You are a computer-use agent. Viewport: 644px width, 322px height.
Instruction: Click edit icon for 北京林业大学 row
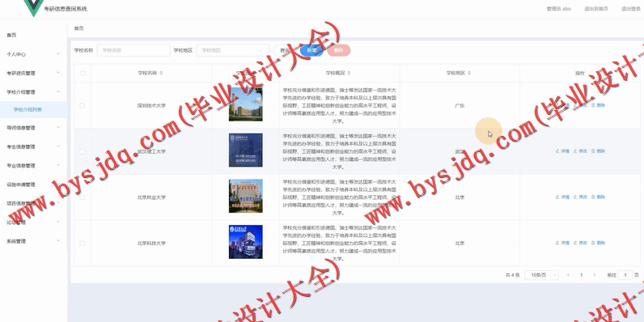click(575, 197)
